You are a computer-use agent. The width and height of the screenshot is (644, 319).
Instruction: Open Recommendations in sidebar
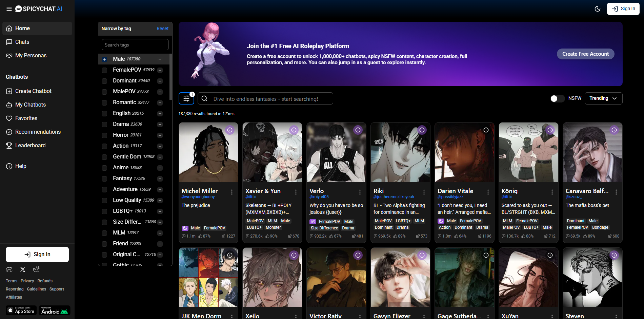(x=37, y=132)
